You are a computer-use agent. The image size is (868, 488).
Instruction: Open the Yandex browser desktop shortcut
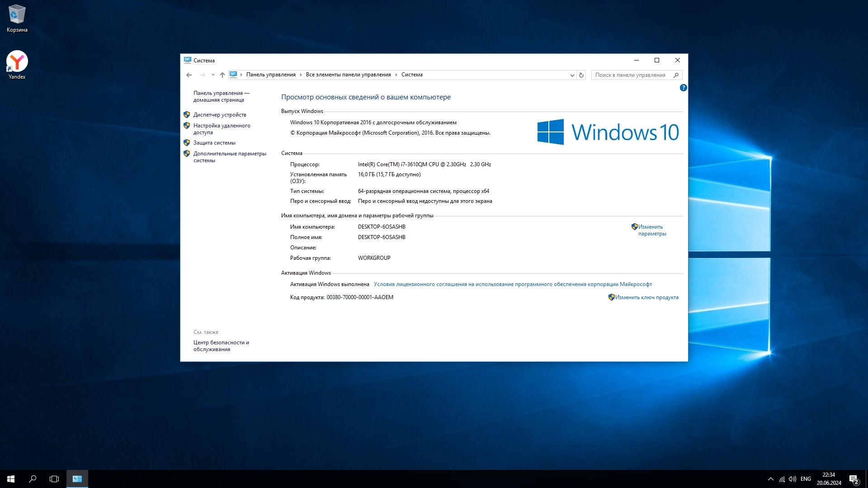[17, 65]
